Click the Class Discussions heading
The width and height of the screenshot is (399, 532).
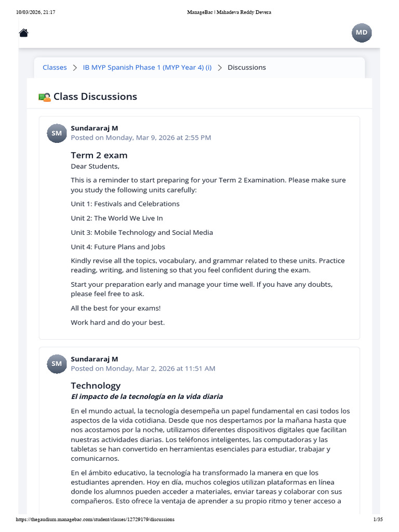(96, 97)
